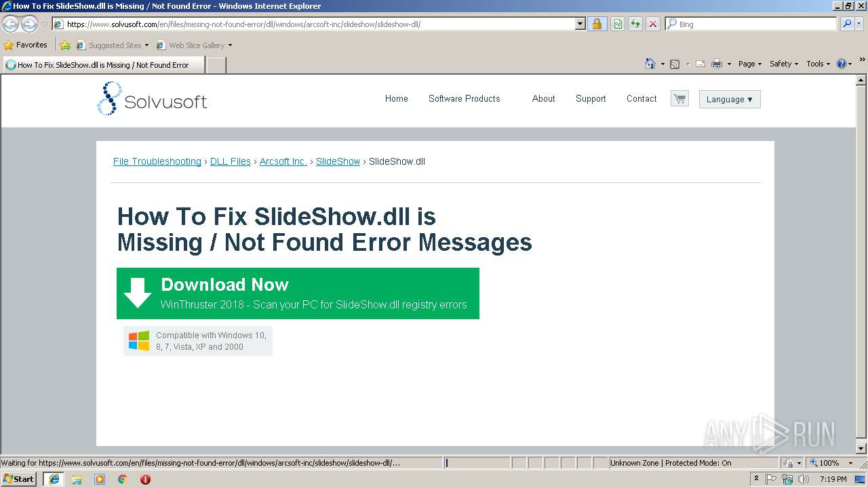Open a new blank tab
868x488 pixels.
[216, 65]
